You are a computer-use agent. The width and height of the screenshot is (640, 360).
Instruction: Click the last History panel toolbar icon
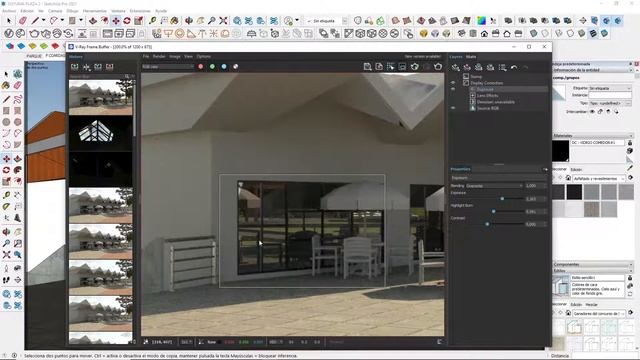pyautogui.click(x=110, y=67)
